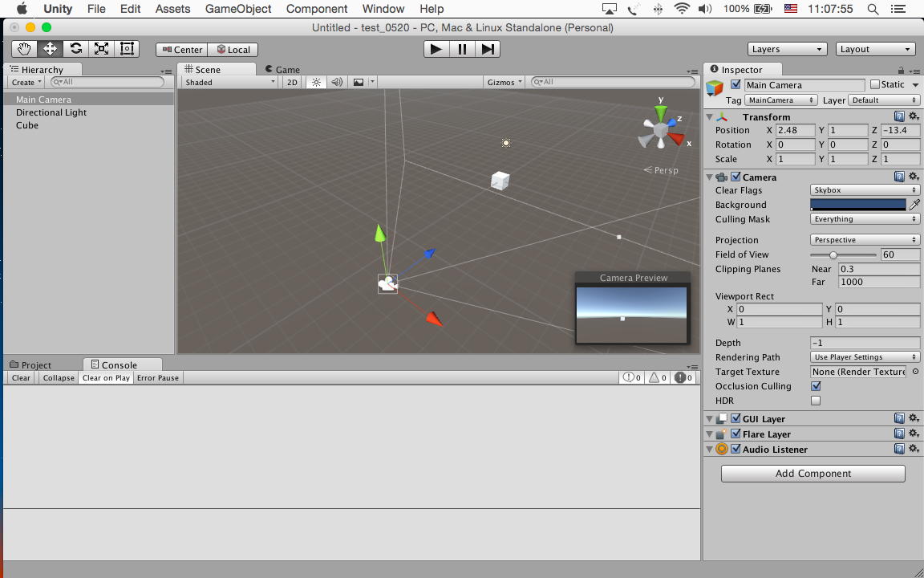Click the Step forward button
This screenshot has height=578, width=924.
pos(488,49)
